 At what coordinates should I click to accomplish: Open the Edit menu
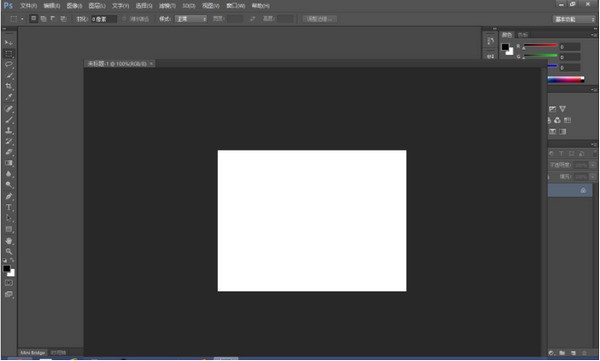(52, 6)
